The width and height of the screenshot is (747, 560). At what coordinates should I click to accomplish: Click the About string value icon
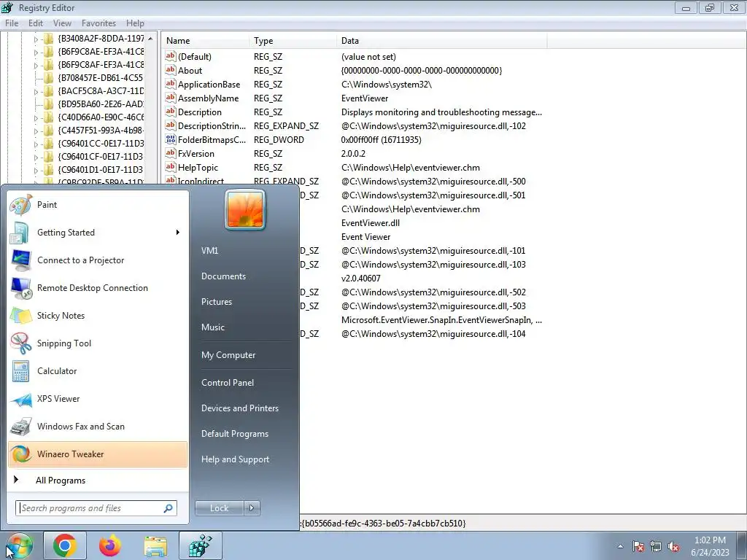pyautogui.click(x=171, y=70)
